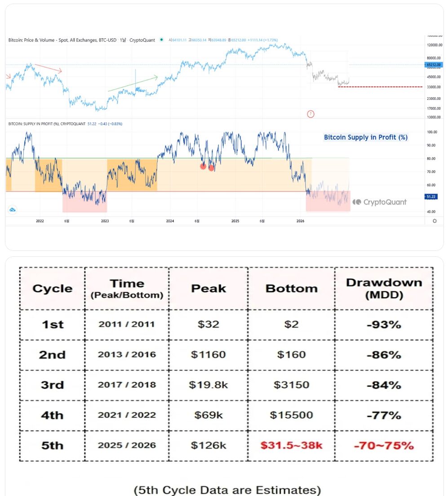Open chart settings gear icon
The width and height of the screenshot is (448, 496).
[434, 221]
